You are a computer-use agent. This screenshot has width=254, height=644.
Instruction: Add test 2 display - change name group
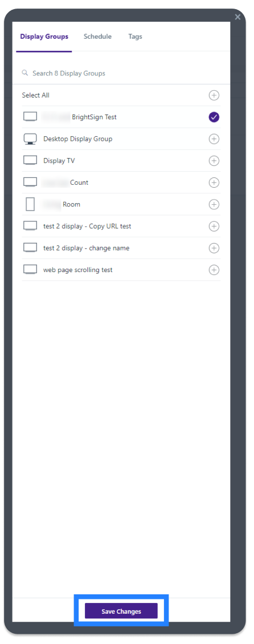214,248
